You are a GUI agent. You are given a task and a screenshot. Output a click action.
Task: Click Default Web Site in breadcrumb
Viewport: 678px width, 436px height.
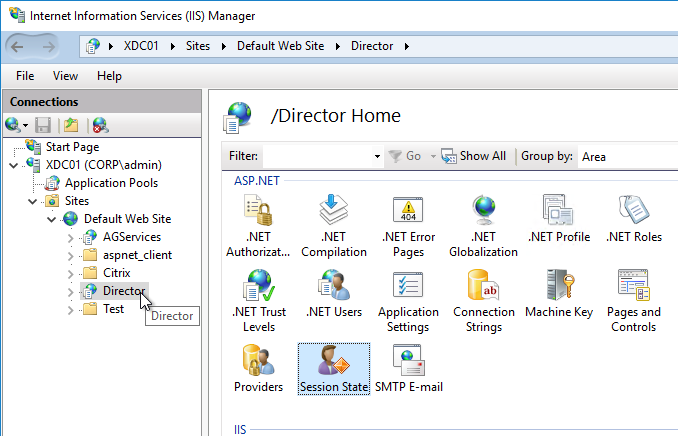280,46
